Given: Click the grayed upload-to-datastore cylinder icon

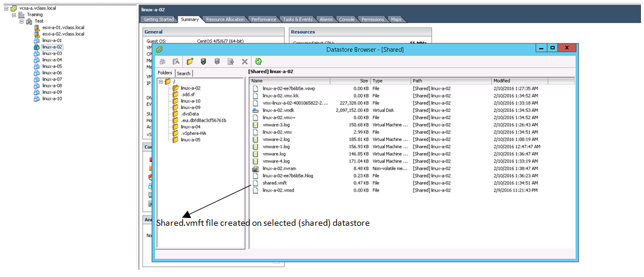Looking at the screenshot, I should click(217, 61).
